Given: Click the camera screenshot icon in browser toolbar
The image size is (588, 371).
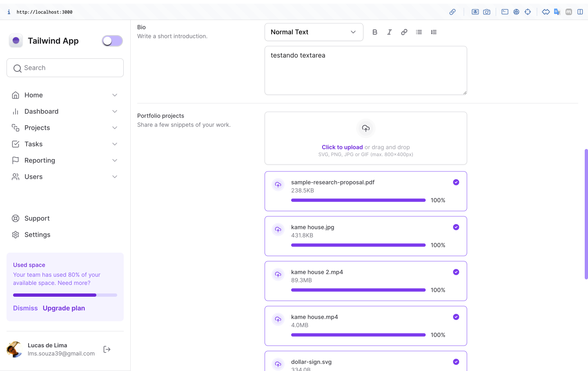Looking at the screenshot, I should 487,12.
